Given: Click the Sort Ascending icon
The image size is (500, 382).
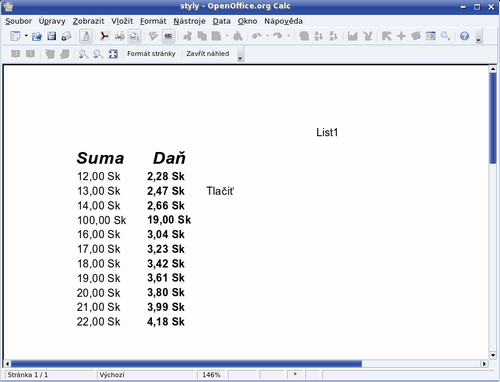Looking at the screenshot, I should (x=319, y=36).
